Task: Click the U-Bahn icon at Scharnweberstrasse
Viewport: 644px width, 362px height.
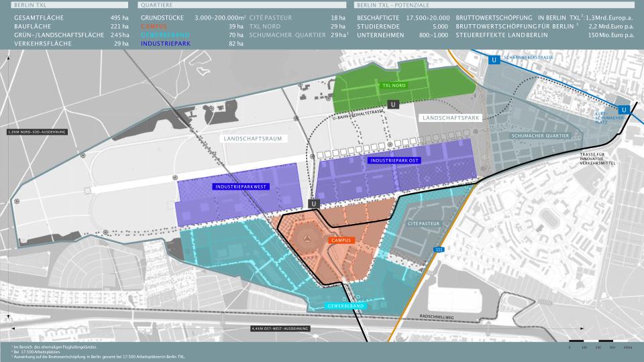Action: [494, 60]
